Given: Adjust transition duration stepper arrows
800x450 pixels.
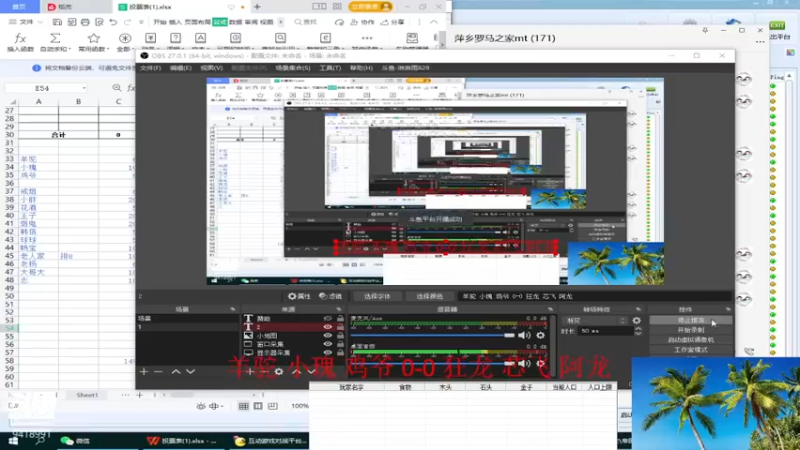Looking at the screenshot, I should (638, 331).
